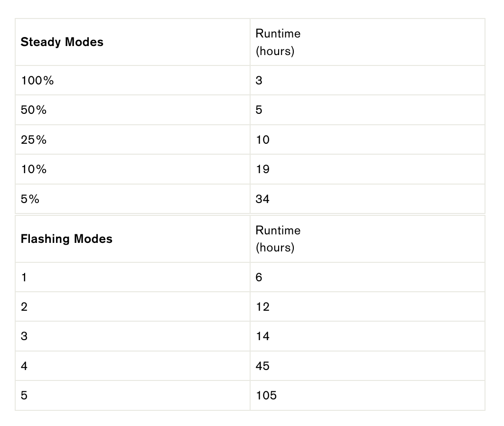Click the 3 hours runtime value
This screenshot has width=504, height=426.
(x=259, y=81)
